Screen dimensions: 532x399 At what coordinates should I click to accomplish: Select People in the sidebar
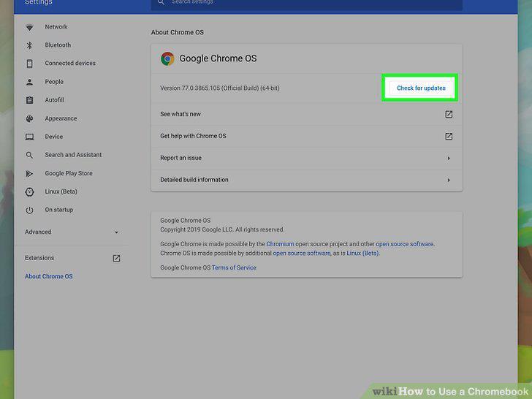pos(54,82)
